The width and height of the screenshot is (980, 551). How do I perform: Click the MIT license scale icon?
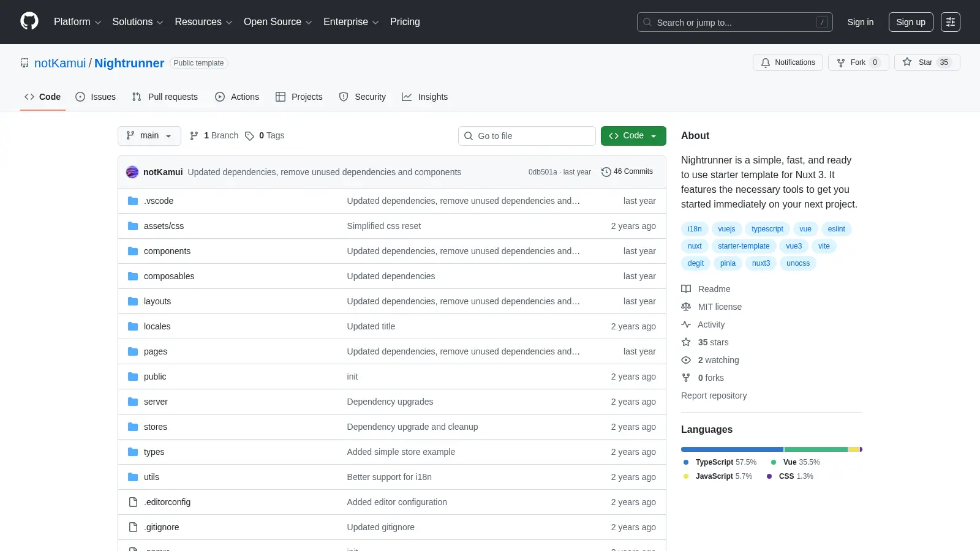pos(686,307)
